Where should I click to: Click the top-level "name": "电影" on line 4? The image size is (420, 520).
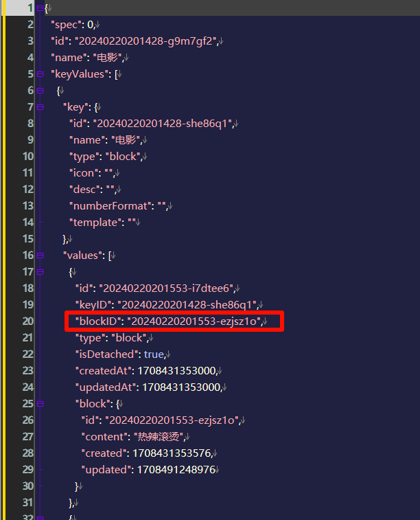click(87, 58)
